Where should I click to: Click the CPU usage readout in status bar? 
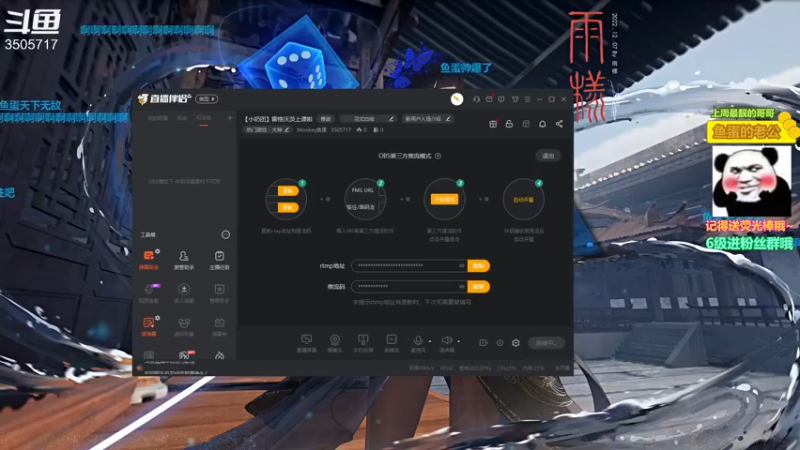click(x=507, y=368)
